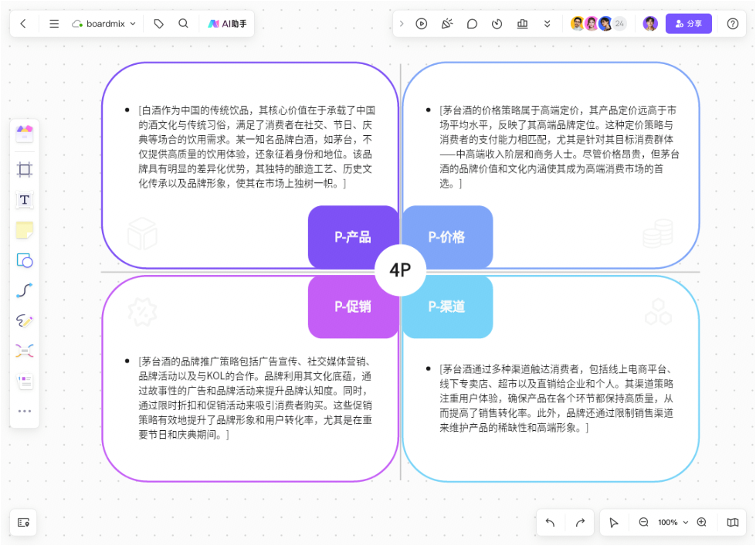Open the search magnifier

183,24
